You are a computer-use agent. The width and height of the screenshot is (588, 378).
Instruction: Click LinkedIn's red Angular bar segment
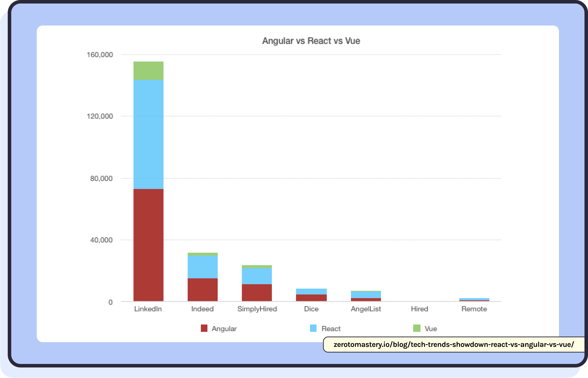coord(148,245)
